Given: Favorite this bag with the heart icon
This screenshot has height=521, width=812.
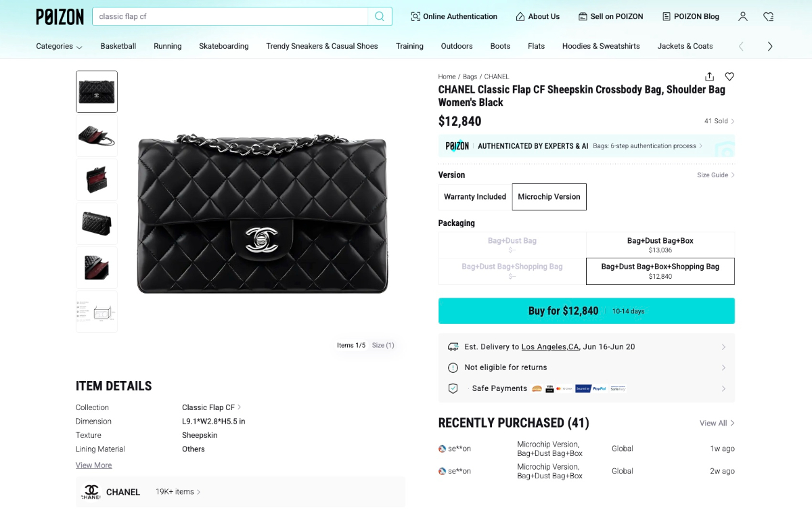Looking at the screenshot, I should (x=729, y=76).
